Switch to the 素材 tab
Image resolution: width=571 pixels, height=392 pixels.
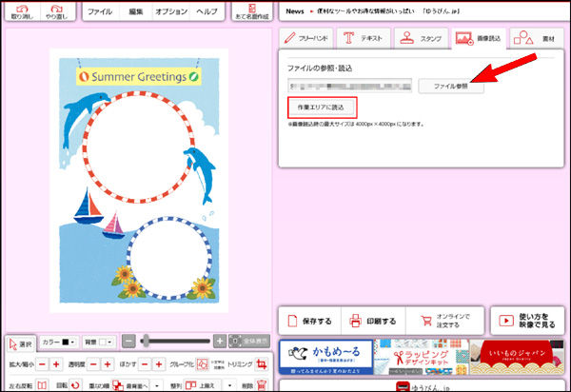537,38
